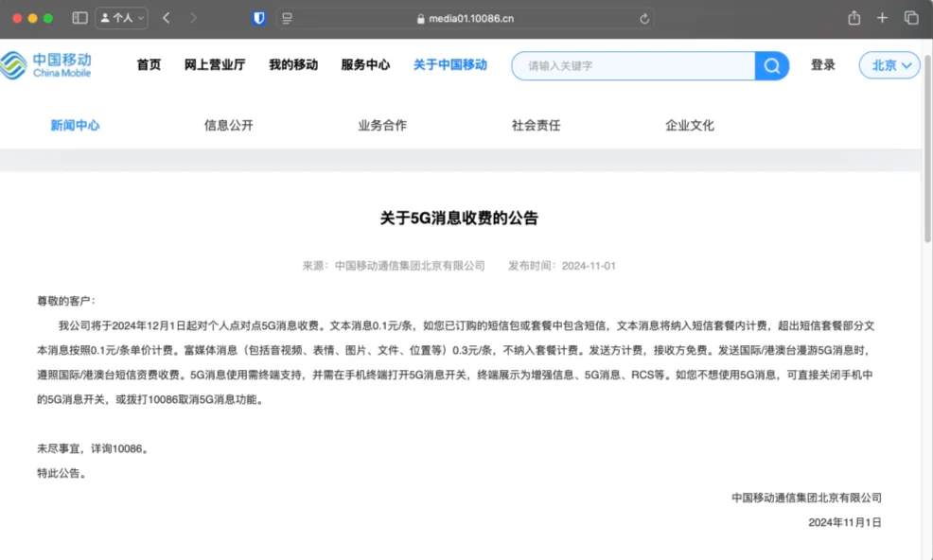Screen dimensions: 933x560
Task: Expand the sidebar chevron menu
Action: (142, 18)
